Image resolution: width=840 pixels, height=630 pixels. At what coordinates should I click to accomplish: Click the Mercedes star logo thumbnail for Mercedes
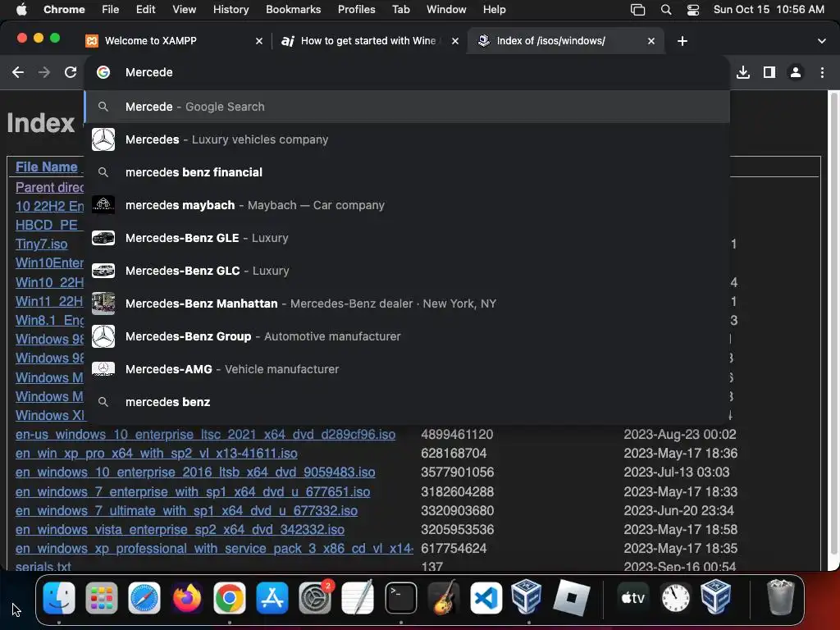103,139
